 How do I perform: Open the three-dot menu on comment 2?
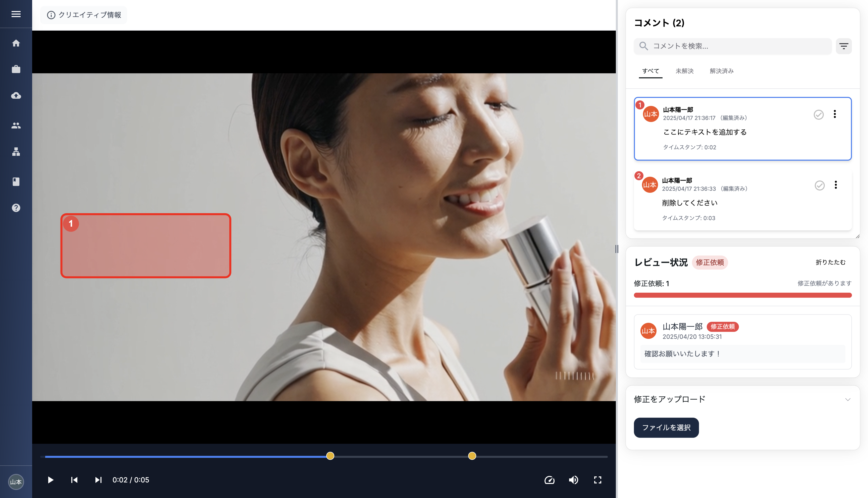[x=836, y=185]
